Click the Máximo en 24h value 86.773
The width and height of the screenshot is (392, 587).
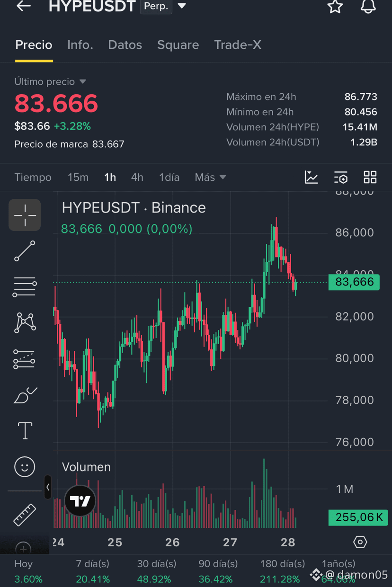point(361,97)
